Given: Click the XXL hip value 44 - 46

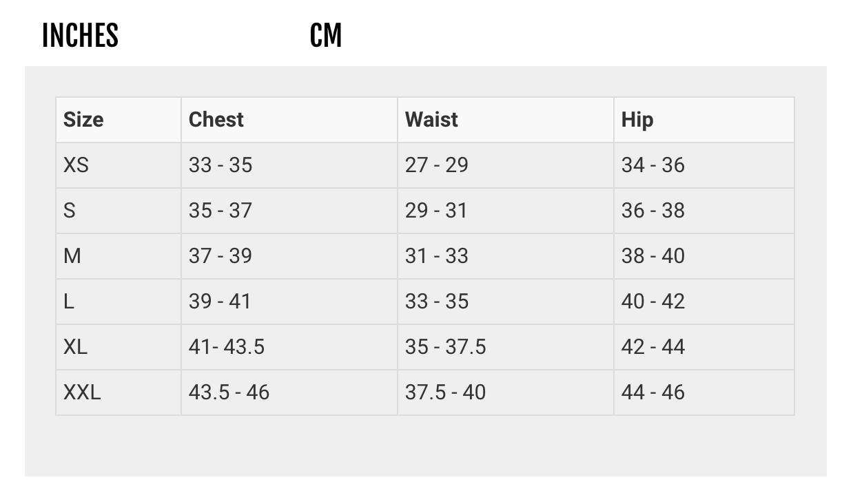Looking at the screenshot, I should click(652, 392).
